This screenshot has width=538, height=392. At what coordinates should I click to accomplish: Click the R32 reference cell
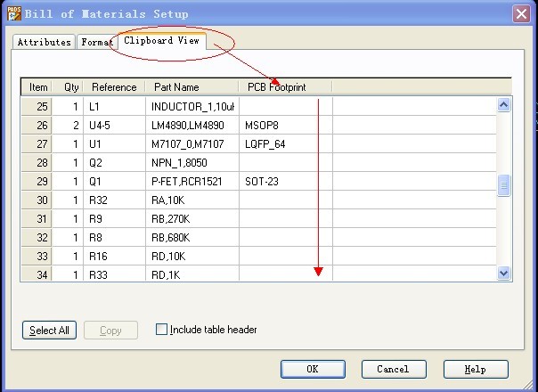115,200
